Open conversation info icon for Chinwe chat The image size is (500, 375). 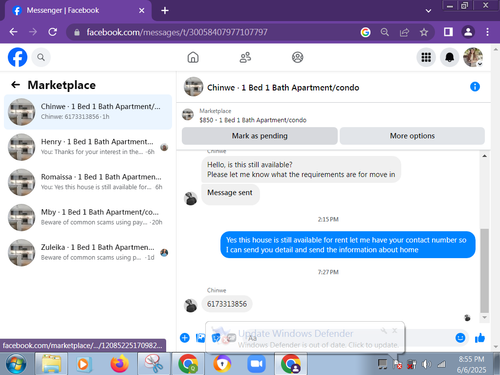click(x=475, y=87)
